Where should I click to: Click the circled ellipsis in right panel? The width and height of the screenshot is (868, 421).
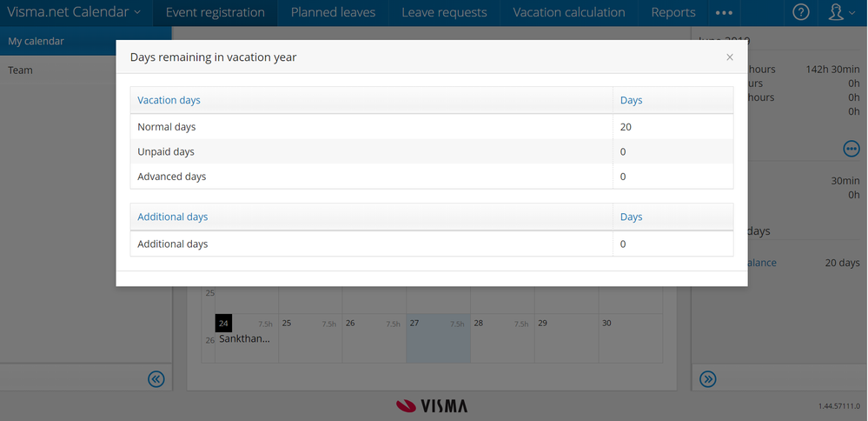tap(851, 149)
